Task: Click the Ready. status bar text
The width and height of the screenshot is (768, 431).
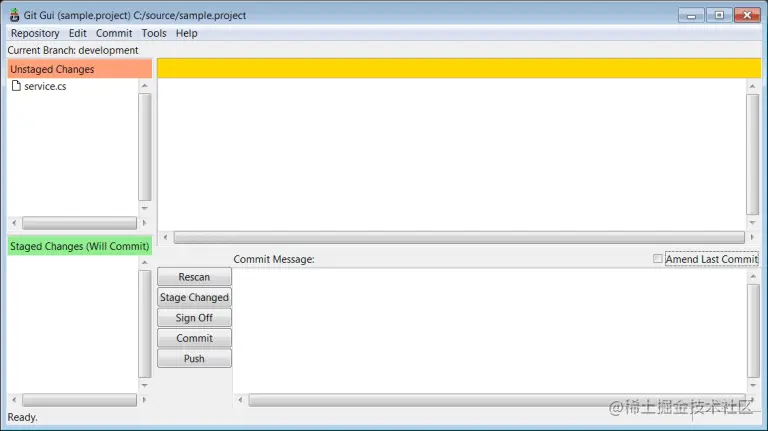Action: [x=23, y=417]
